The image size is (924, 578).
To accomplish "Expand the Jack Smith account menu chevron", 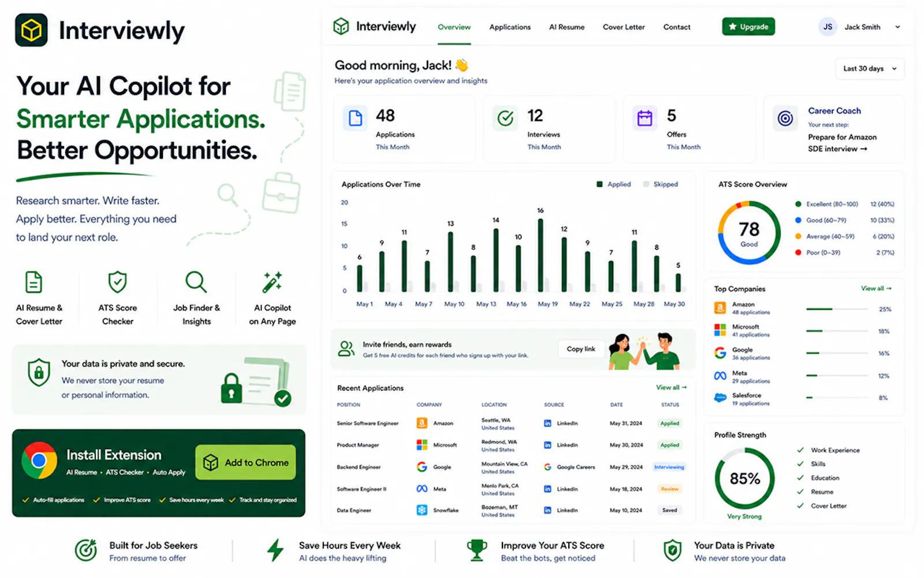I will click(897, 27).
